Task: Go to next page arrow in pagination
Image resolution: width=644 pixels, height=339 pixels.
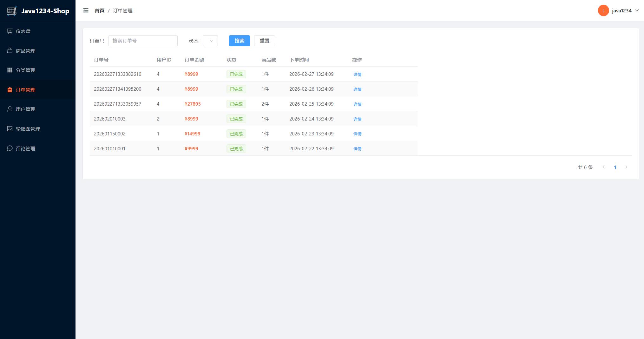Action: (626, 167)
